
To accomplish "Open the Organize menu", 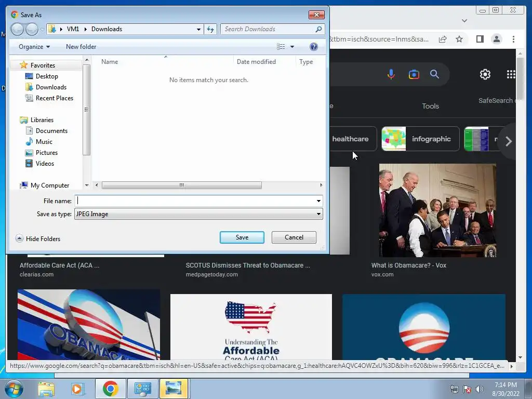I will point(34,46).
